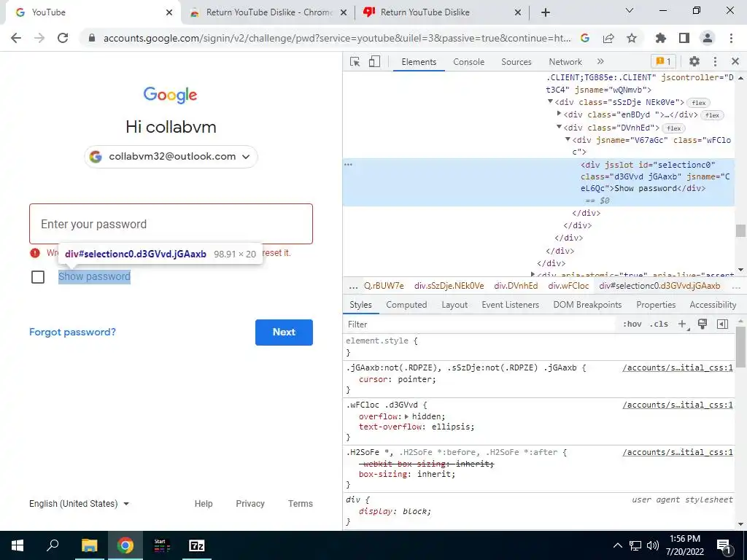Open File Explorer from the taskbar

[89, 545]
